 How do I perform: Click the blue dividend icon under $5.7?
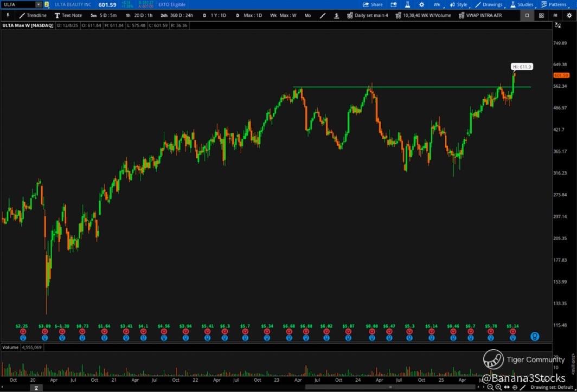tap(245, 338)
